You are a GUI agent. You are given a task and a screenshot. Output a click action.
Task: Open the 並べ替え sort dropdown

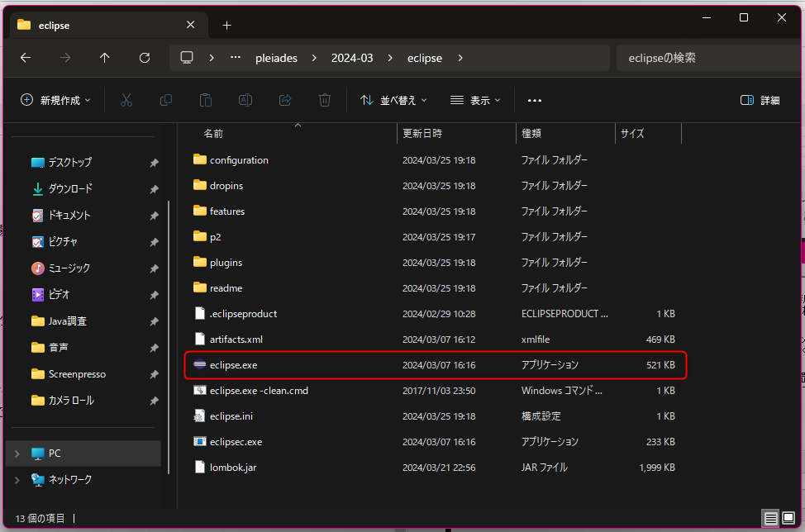[393, 100]
